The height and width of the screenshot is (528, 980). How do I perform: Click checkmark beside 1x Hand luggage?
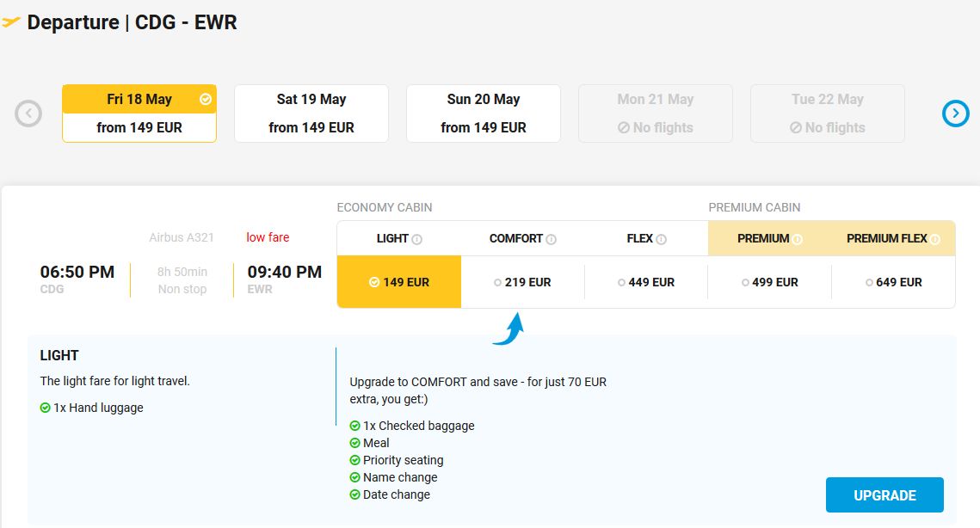(x=46, y=408)
